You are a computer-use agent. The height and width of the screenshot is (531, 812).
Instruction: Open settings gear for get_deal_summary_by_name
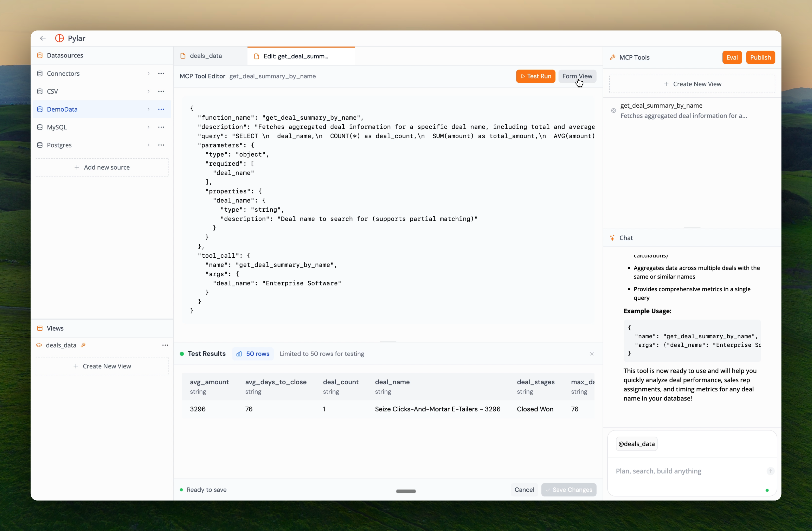(x=613, y=111)
